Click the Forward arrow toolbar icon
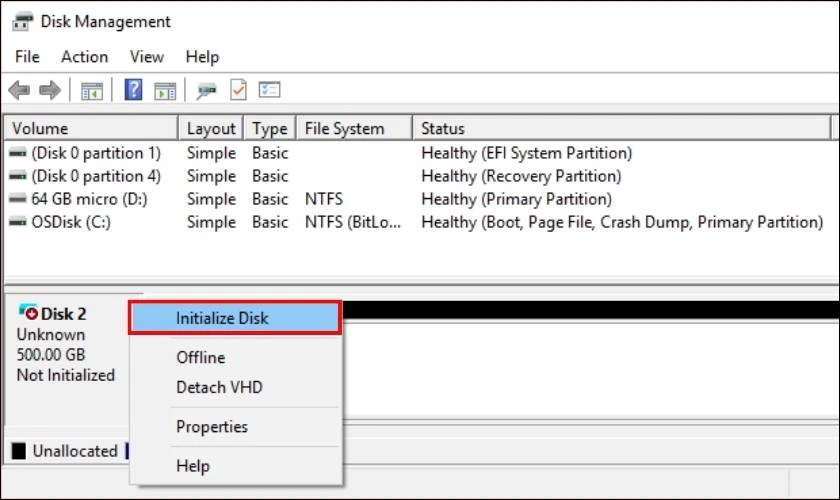The height and width of the screenshot is (500, 840). click(x=50, y=91)
